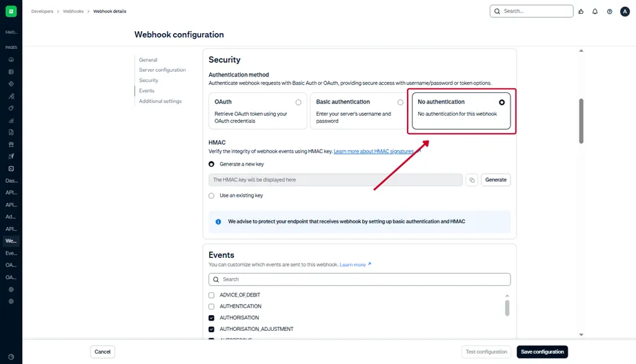Open the pill-shaped link icon in sidebar
Image resolution: width=636 pixels, height=364 pixels.
tap(11, 108)
